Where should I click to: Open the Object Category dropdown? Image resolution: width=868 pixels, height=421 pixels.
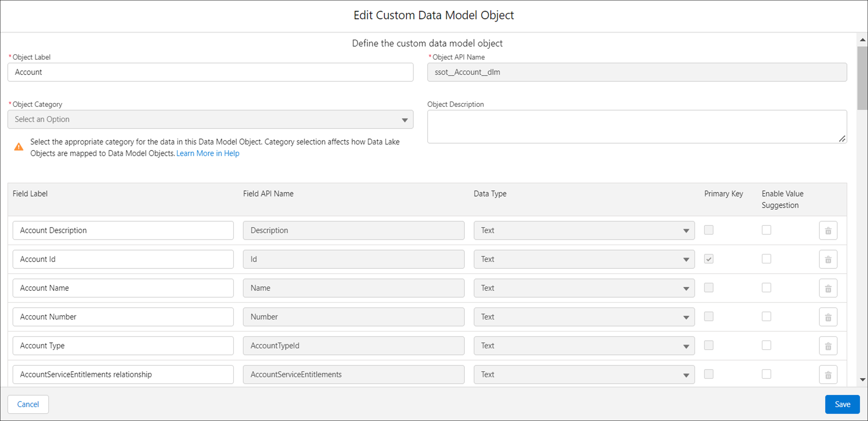pyautogui.click(x=211, y=119)
